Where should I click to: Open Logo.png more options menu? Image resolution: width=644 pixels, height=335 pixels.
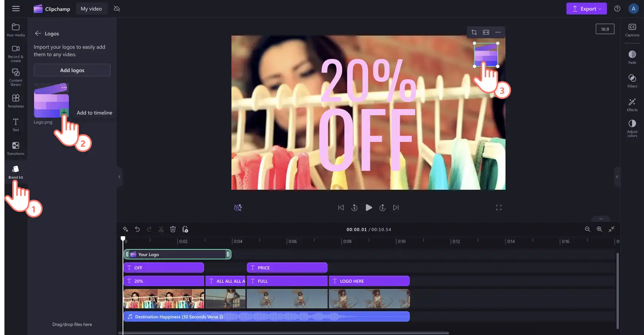pyautogui.click(x=64, y=87)
